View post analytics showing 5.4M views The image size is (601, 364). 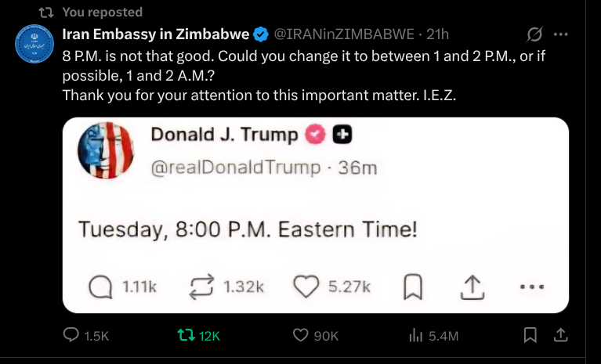[x=416, y=335]
